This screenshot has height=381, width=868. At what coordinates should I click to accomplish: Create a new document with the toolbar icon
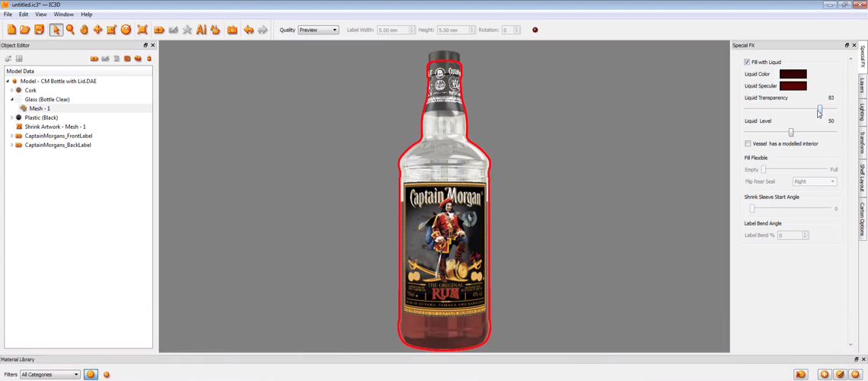click(x=11, y=30)
